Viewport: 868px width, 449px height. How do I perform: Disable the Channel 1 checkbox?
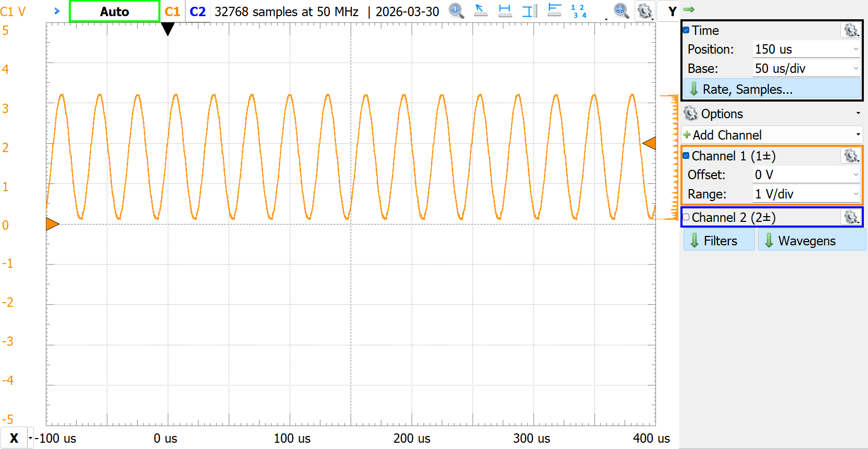pyautogui.click(x=686, y=156)
